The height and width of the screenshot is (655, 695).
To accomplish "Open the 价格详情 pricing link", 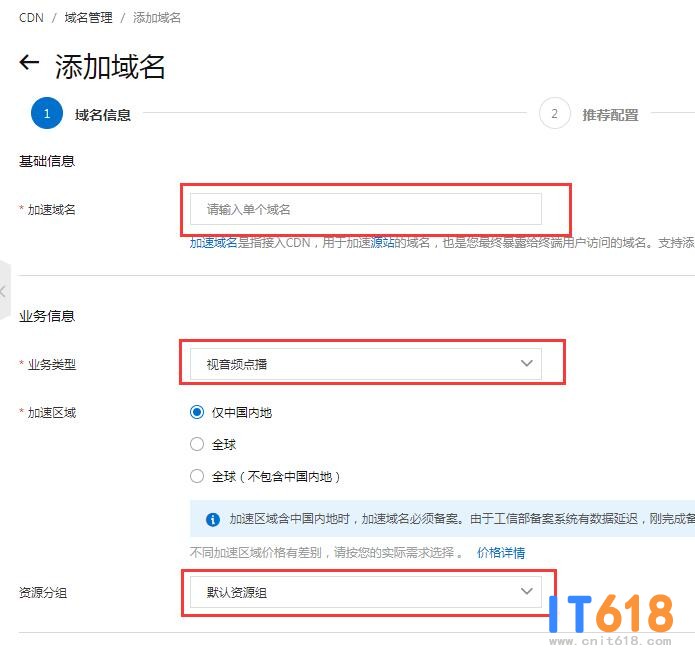I will [501, 553].
